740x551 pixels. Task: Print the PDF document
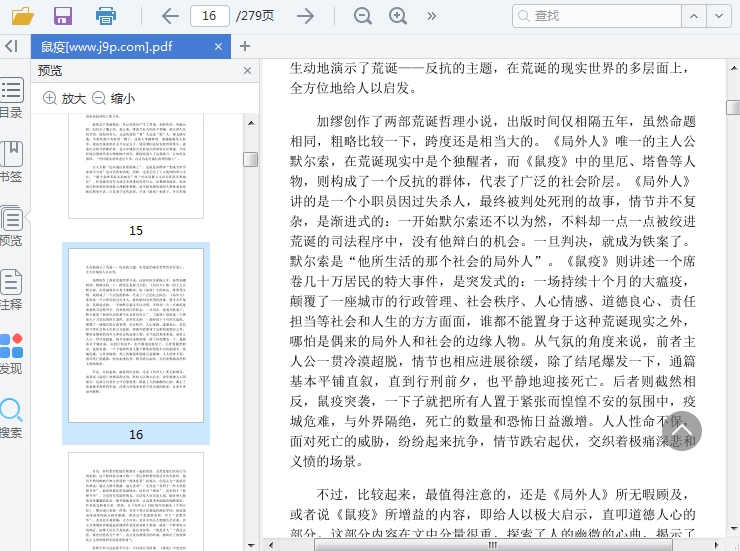click(x=105, y=16)
